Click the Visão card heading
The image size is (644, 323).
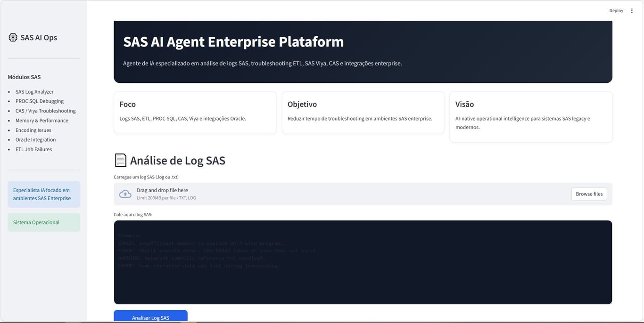tap(465, 104)
